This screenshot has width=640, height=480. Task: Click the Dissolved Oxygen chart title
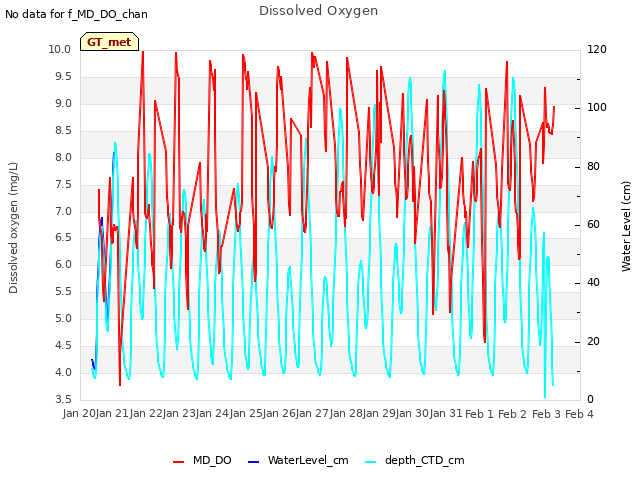coord(318,11)
